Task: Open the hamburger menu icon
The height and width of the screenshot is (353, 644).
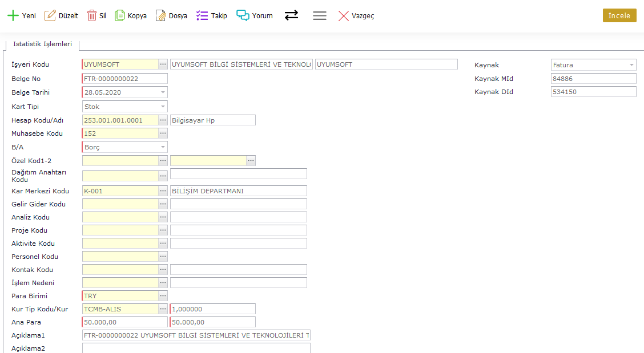Action: [x=320, y=16]
